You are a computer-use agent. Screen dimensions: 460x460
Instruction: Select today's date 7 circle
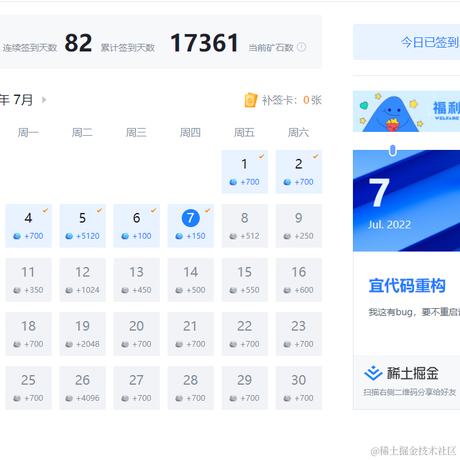[x=191, y=218]
